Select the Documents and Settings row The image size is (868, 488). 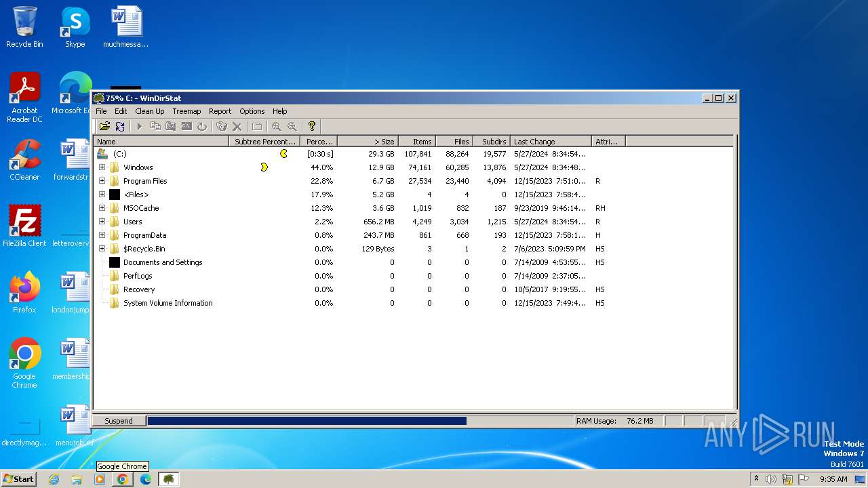[x=414, y=262]
